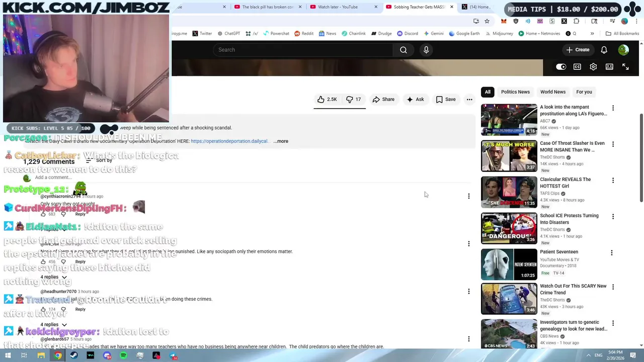Open Midjourney bookmark
Viewport: 644px width, 362px height.
tap(499, 34)
